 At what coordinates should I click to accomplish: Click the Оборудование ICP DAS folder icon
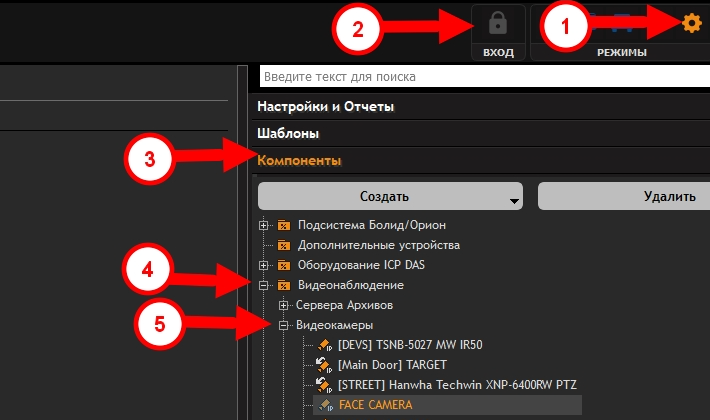pyautogui.click(x=284, y=265)
